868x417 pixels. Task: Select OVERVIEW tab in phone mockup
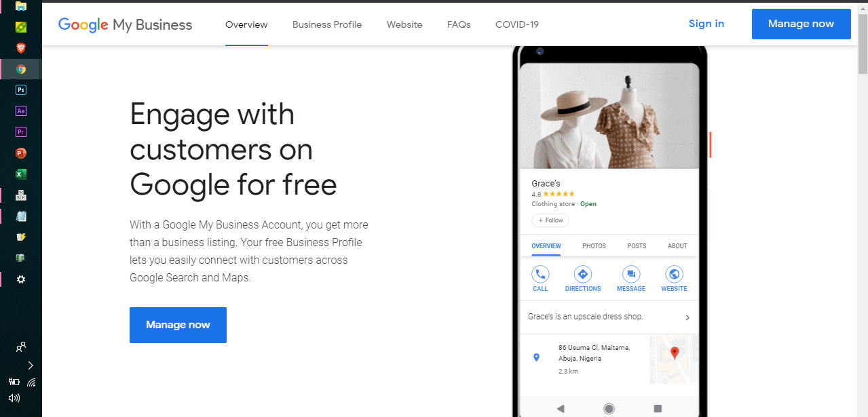546,245
